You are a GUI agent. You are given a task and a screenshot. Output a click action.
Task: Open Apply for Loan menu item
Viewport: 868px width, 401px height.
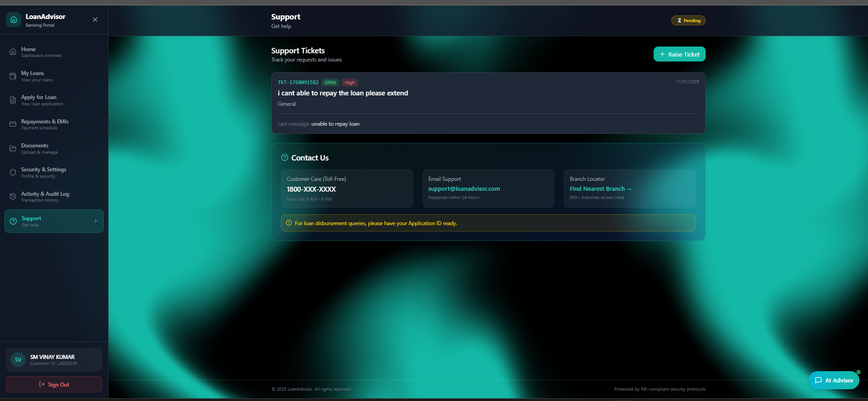coord(54,100)
